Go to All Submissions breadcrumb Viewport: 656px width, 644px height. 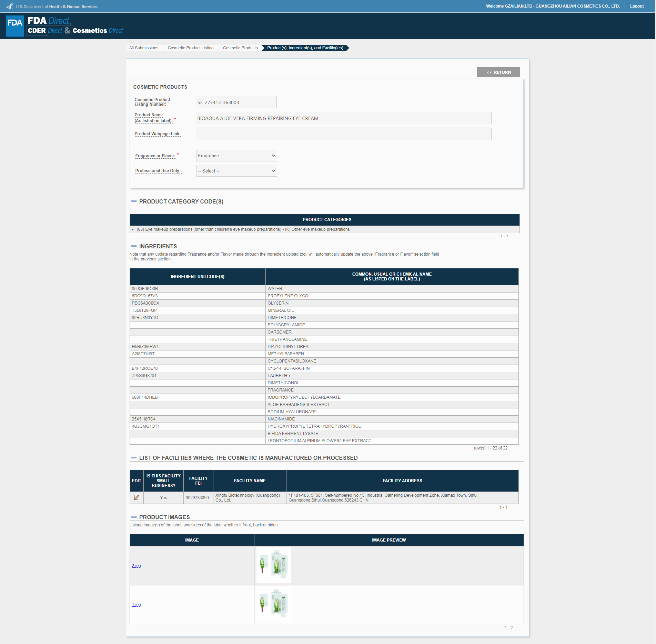(x=144, y=48)
